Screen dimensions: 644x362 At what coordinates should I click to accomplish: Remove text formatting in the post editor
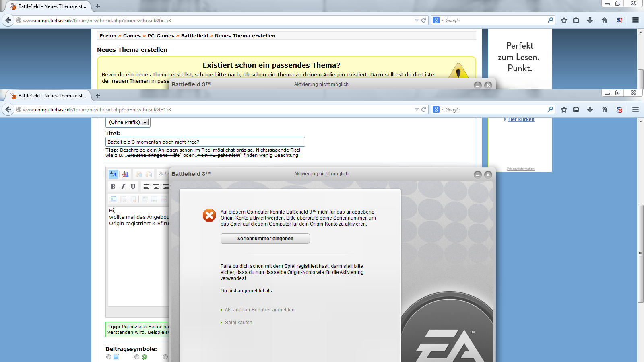click(125, 174)
